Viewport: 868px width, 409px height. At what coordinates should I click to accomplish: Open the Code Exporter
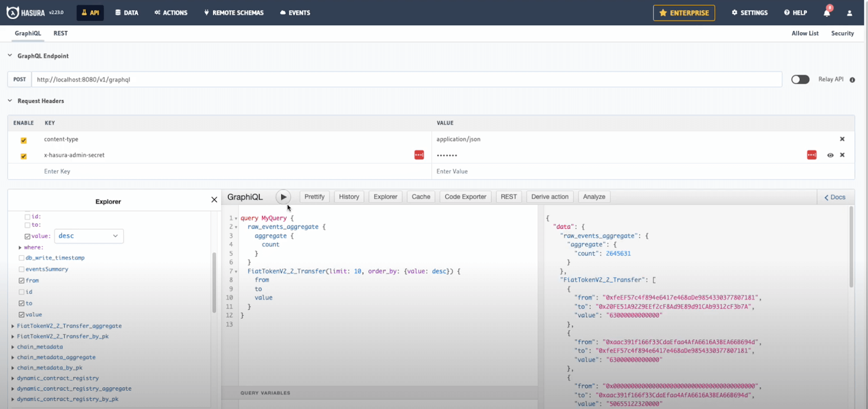[465, 196]
